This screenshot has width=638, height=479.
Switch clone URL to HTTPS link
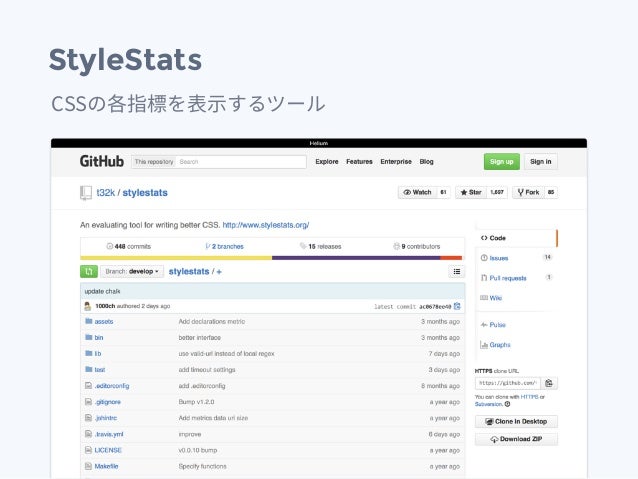[x=529, y=397]
